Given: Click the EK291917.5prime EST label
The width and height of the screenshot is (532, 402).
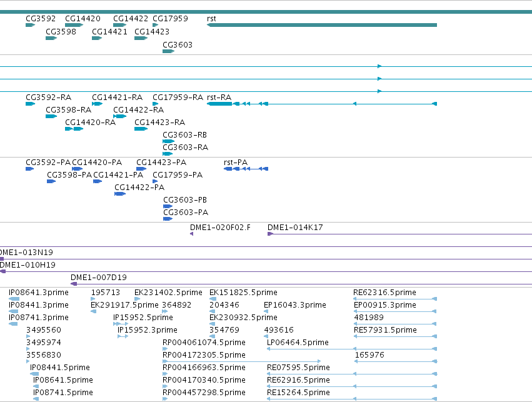Looking at the screenshot, I should click(124, 305).
